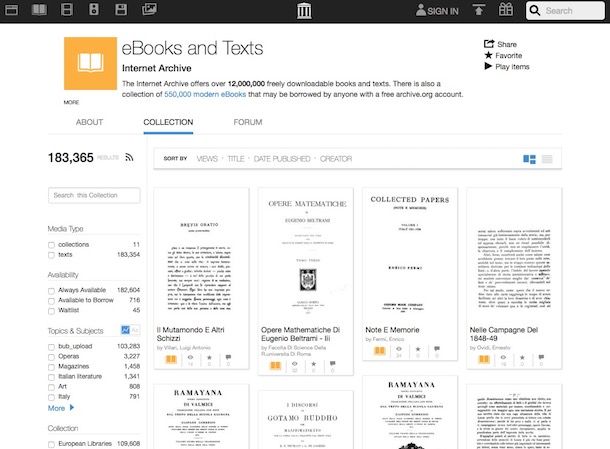This screenshot has height=449, width=610.
Task: Focus the Search this Collection field
Action: tap(94, 195)
